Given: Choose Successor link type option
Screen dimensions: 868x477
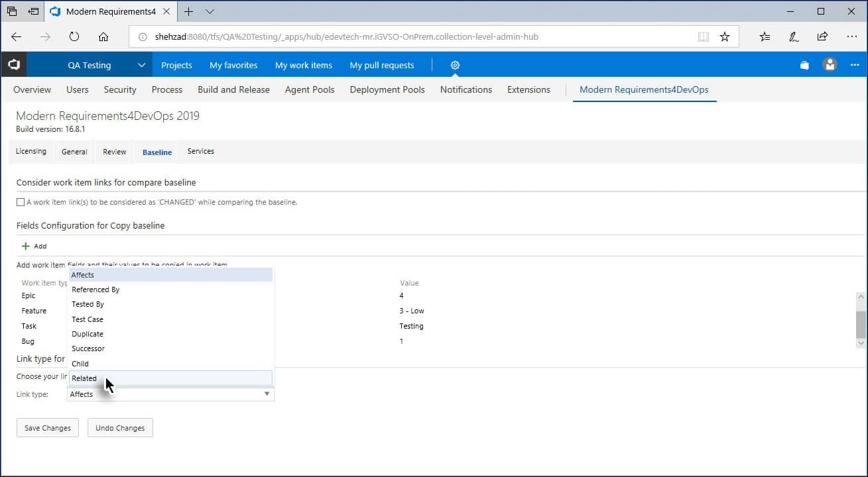Looking at the screenshot, I should [170, 348].
